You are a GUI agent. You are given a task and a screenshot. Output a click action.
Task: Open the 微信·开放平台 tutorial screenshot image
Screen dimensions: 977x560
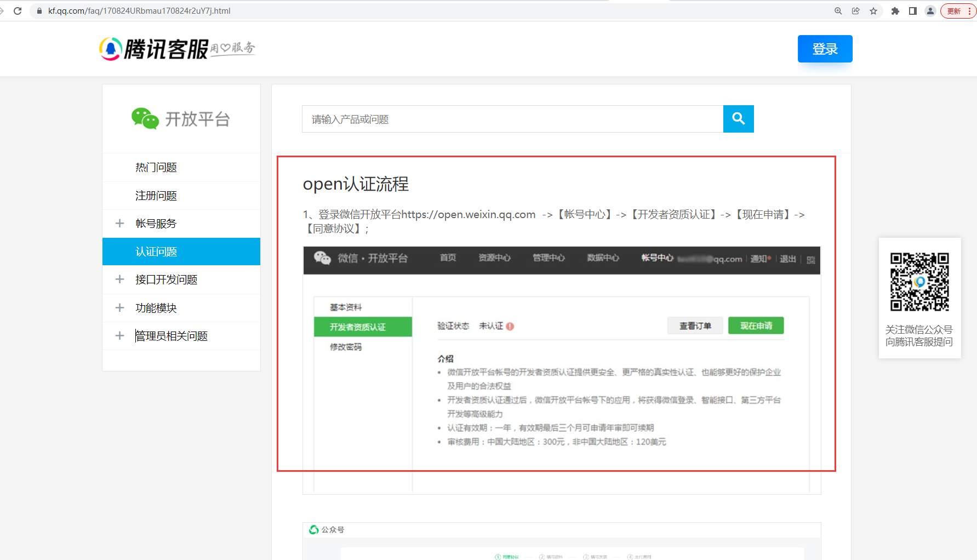pos(562,370)
